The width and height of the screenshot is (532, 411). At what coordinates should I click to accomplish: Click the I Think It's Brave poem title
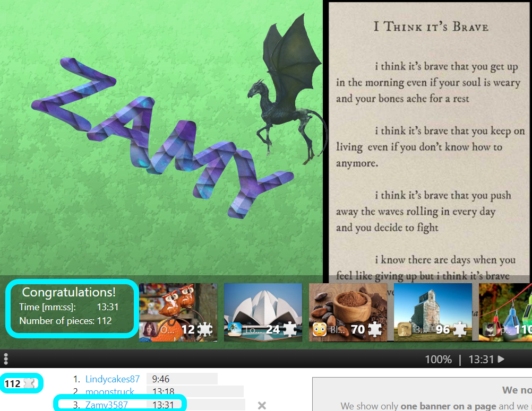pyautogui.click(x=431, y=27)
